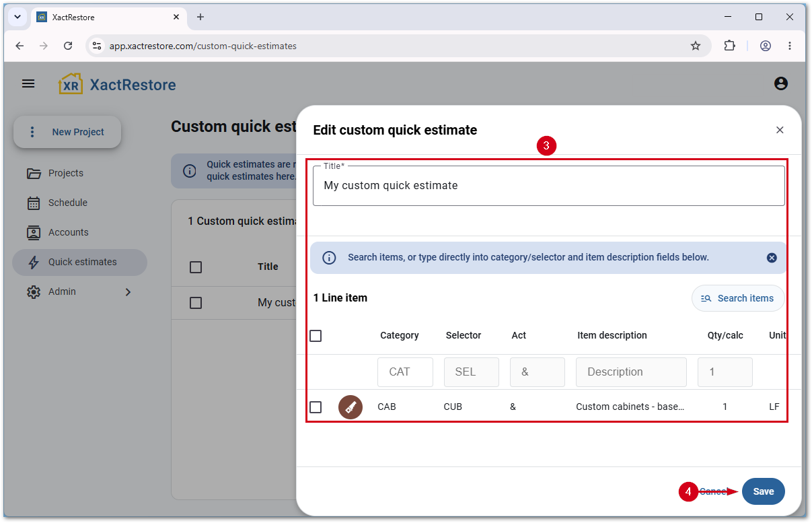This screenshot has height=523, width=812.
Task: Go back to previous browser page
Action: 20,46
